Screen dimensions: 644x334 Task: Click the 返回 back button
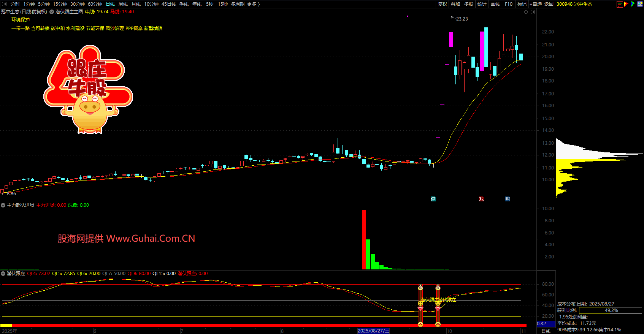[549, 4]
